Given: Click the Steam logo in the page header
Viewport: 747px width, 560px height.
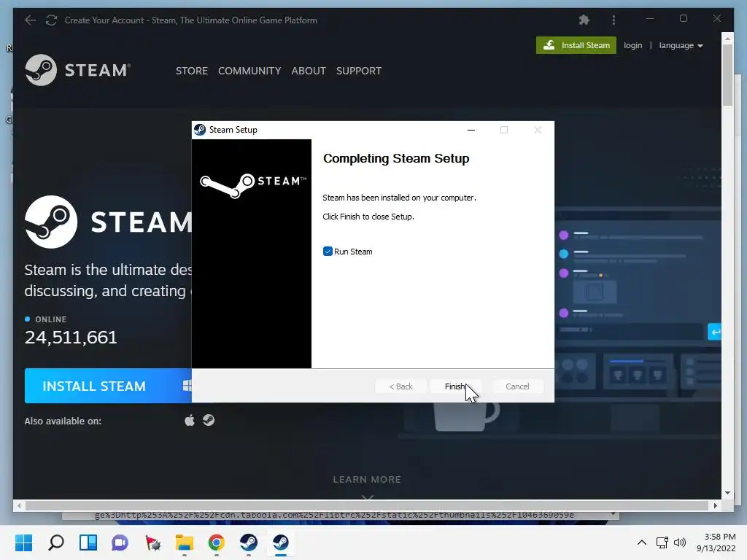Looking at the screenshot, I should [x=77, y=70].
